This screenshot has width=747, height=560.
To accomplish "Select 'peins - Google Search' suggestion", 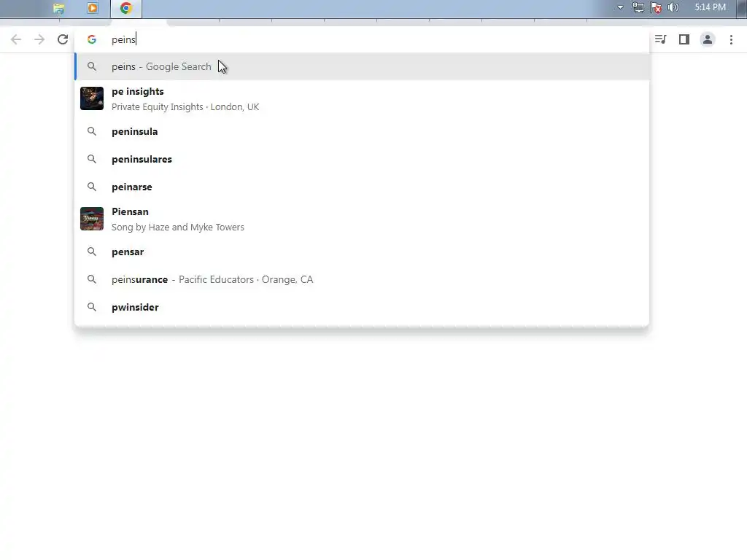I will 362,66.
